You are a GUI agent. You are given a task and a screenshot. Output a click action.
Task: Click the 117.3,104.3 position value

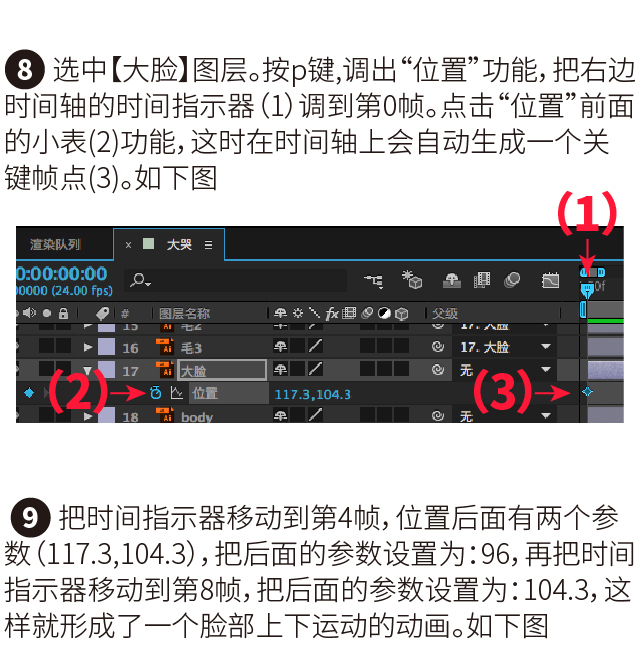pyautogui.click(x=312, y=395)
